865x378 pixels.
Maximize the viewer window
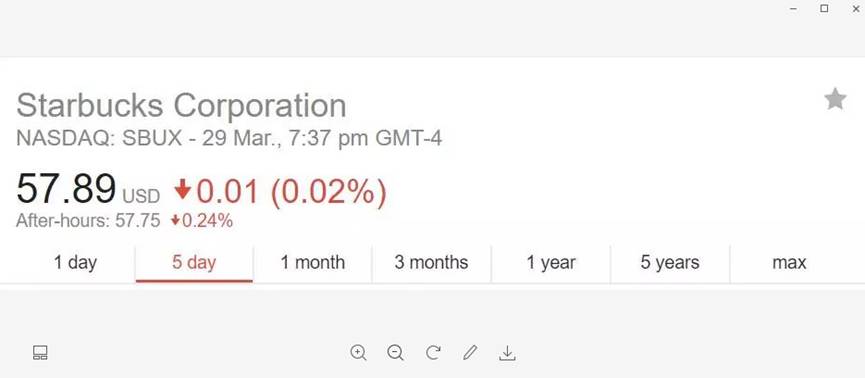pyautogui.click(x=824, y=8)
